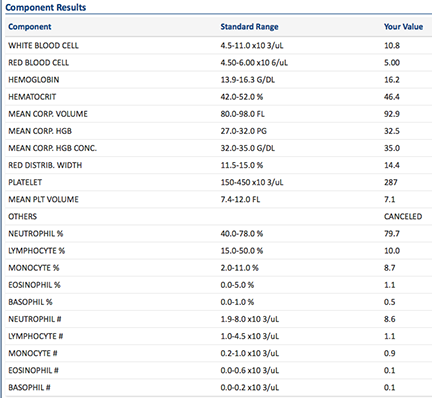The width and height of the screenshot is (432, 398).
Task: Select MEAN CORP. VOLUME label
Action: [x=48, y=114]
